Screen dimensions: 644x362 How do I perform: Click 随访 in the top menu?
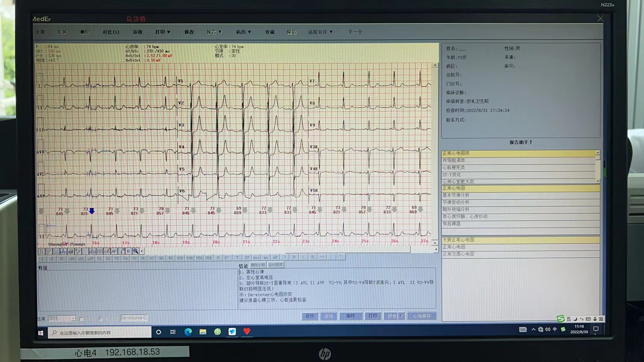(292, 32)
